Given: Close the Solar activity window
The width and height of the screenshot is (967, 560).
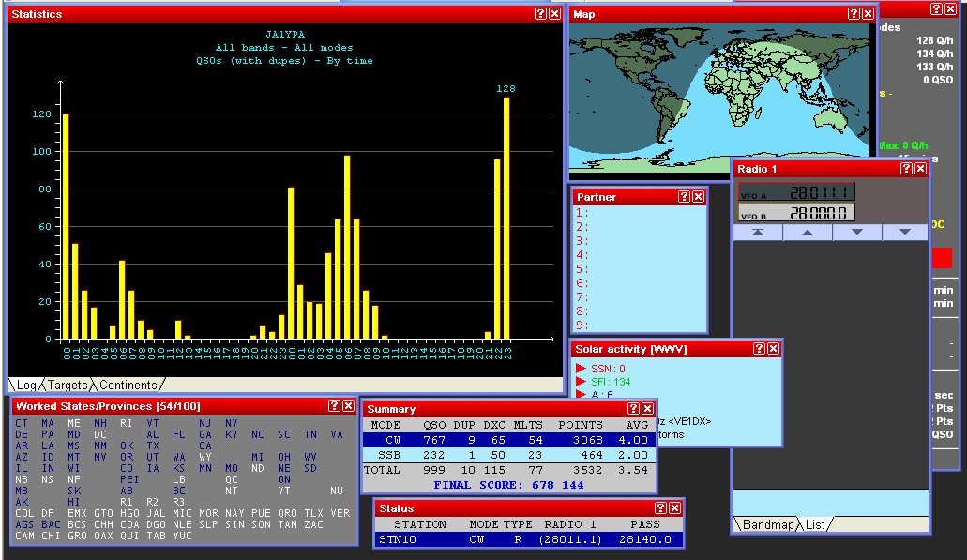Looking at the screenshot, I should pyautogui.click(x=774, y=348).
